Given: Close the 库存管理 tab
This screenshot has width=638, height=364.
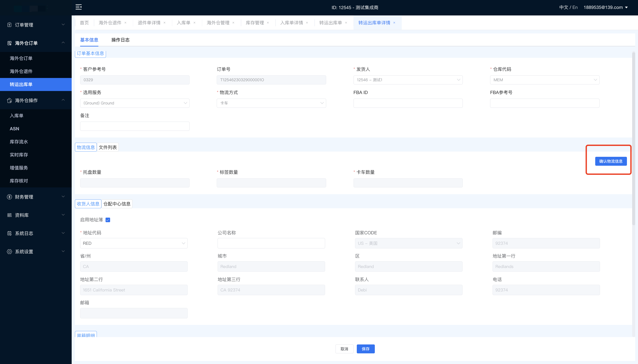Looking at the screenshot, I should click(268, 23).
